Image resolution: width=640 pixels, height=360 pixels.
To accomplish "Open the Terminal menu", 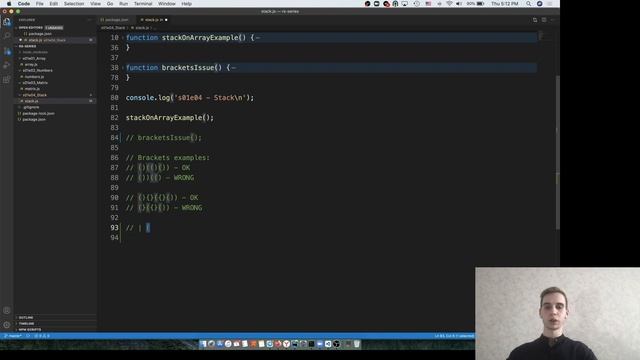I will point(143,4).
